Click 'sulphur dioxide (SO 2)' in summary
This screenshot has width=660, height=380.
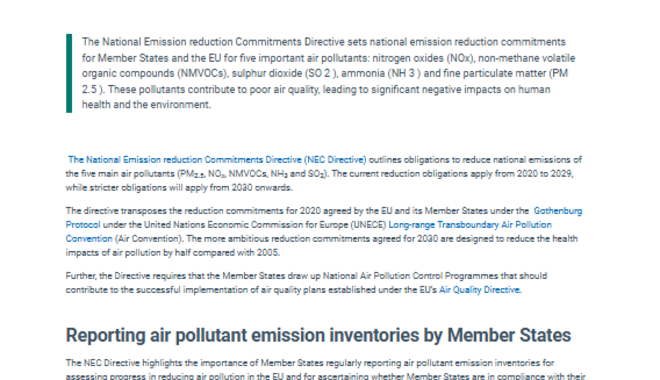285,73
